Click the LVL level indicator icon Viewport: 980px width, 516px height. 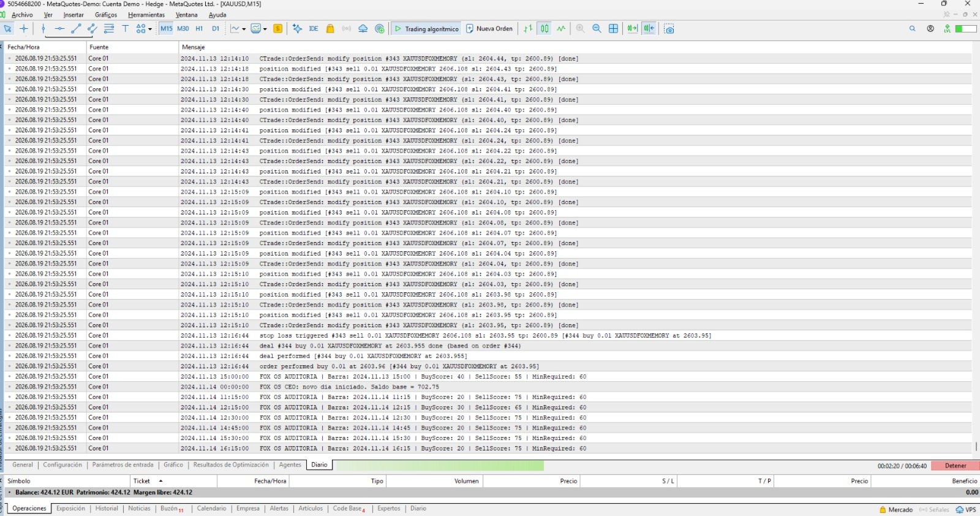pyautogui.click(x=948, y=28)
